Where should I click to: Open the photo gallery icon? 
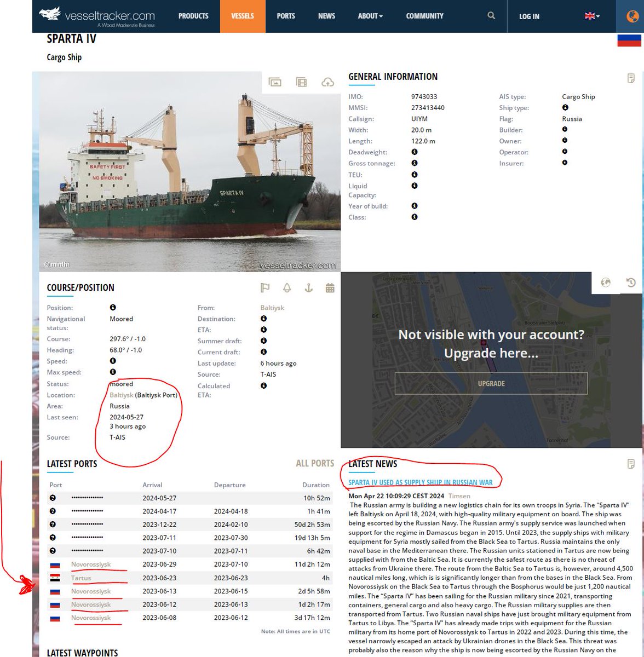coord(275,82)
